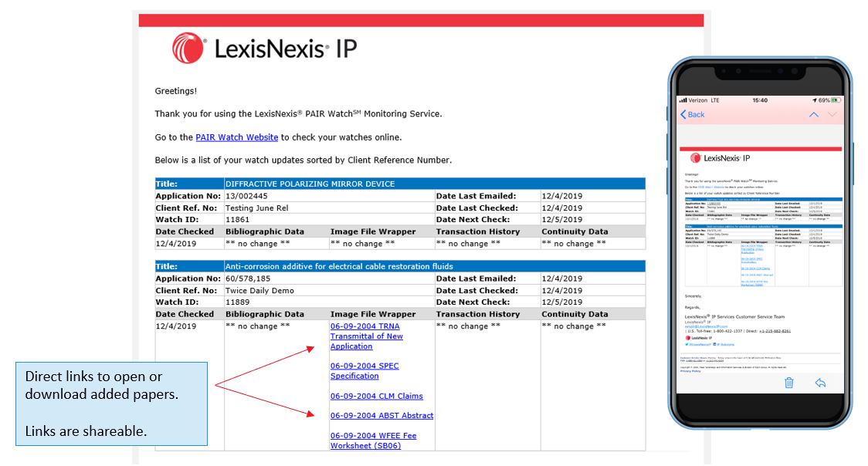This screenshot has height=466, width=868.
Task: Open the 06-09-2004 WFEE Fee Worksheet (SB06) link
Action: (x=374, y=441)
